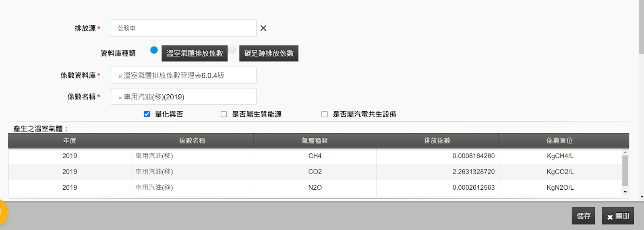
Task: Remove the 車用汽油(移)(2019) selection tag
Action: pyautogui.click(x=120, y=97)
